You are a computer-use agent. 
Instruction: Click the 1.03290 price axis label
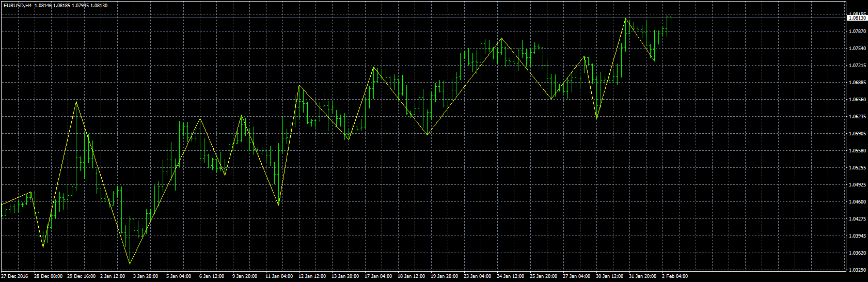tap(858, 270)
